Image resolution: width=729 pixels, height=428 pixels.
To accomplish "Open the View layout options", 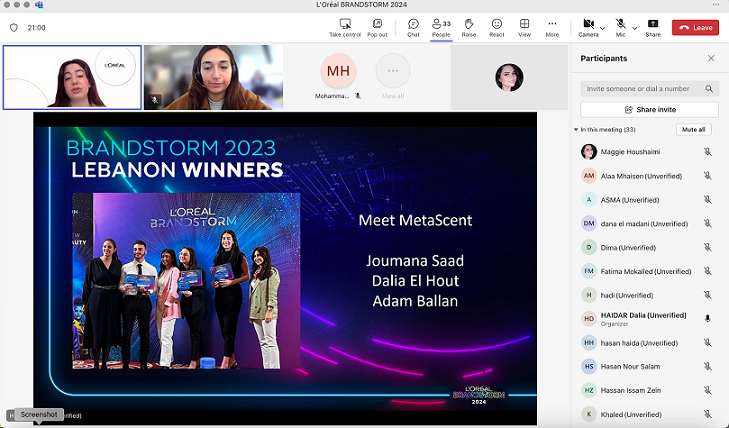I will pos(524,27).
